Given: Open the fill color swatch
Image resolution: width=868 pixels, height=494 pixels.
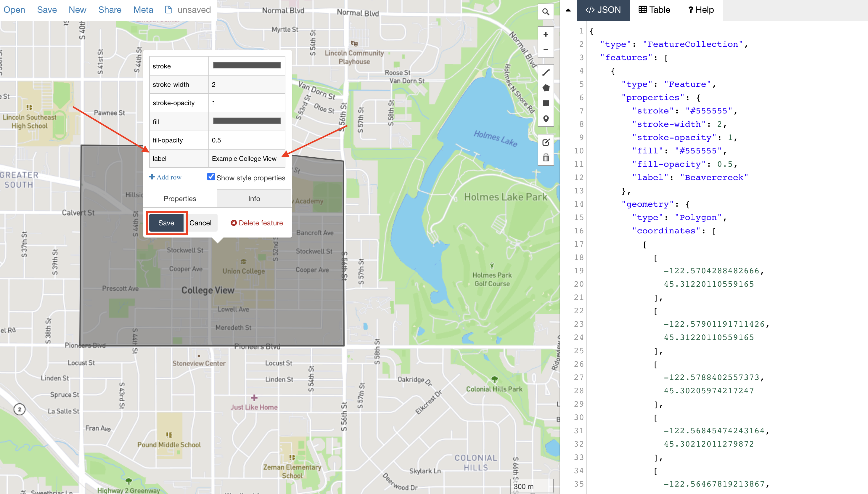Looking at the screenshot, I should coord(247,121).
